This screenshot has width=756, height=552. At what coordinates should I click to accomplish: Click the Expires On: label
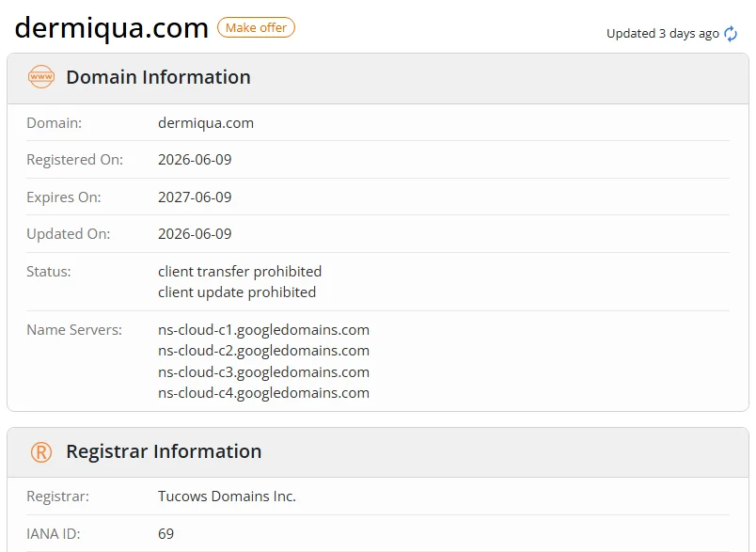(64, 197)
